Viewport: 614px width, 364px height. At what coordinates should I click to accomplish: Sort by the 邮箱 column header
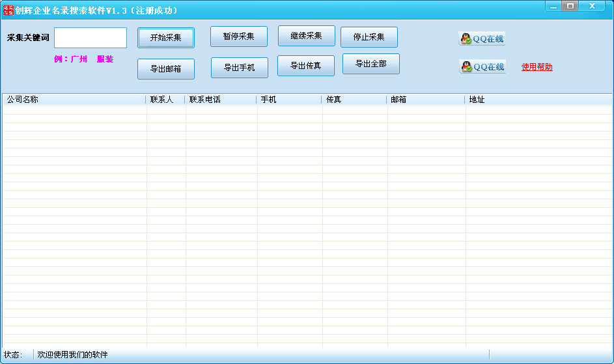tap(426, 100)
